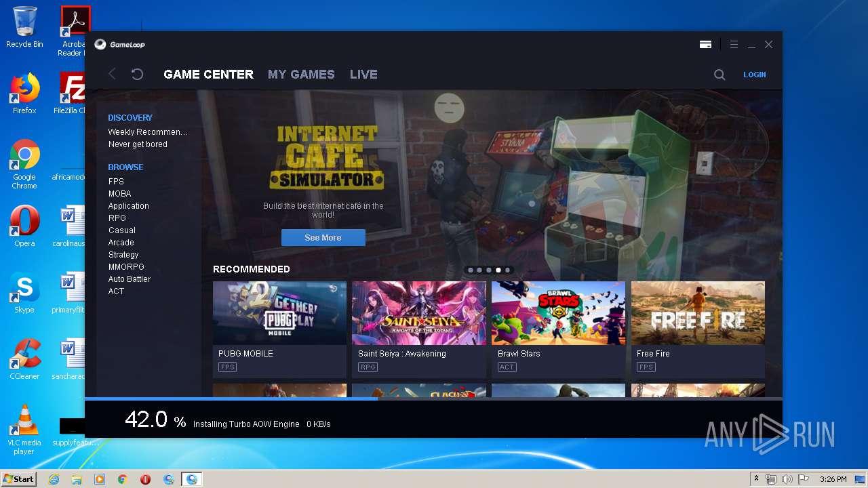Screen dimensions: 868x488
Task: Browse the Arcade category
Action: (121, 243)
